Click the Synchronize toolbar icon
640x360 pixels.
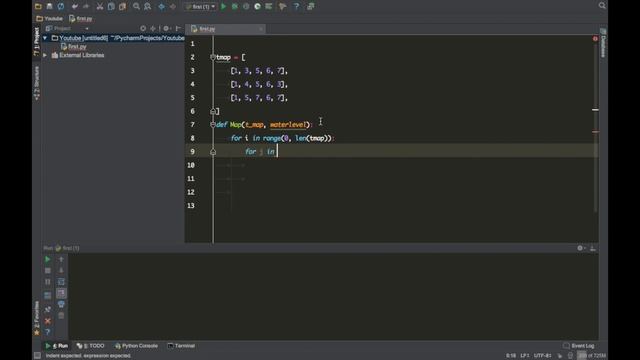pyautogui.click(x=61, y=7)
